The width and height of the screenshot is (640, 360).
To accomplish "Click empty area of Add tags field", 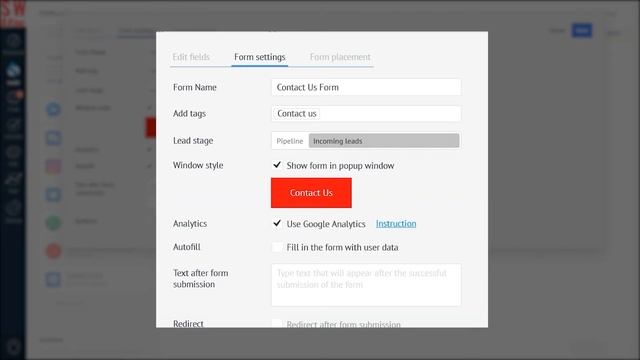I will click(x=390, y=113).
